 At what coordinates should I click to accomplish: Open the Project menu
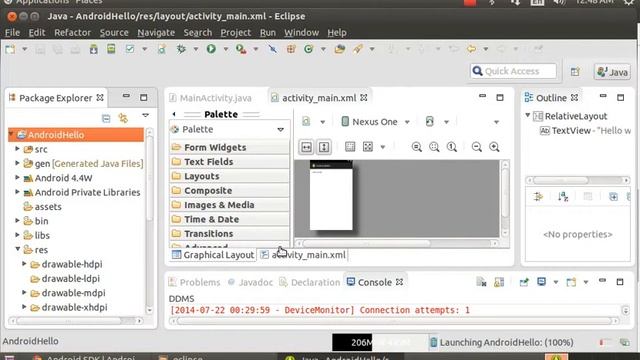[236, 33]
